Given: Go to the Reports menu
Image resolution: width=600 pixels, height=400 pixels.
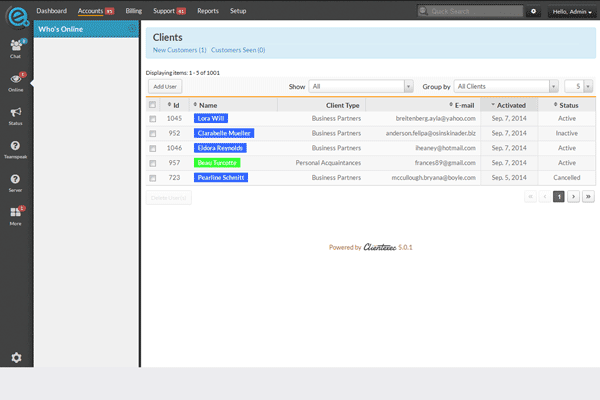Looking at the screenshot, I should click(208, 10).
